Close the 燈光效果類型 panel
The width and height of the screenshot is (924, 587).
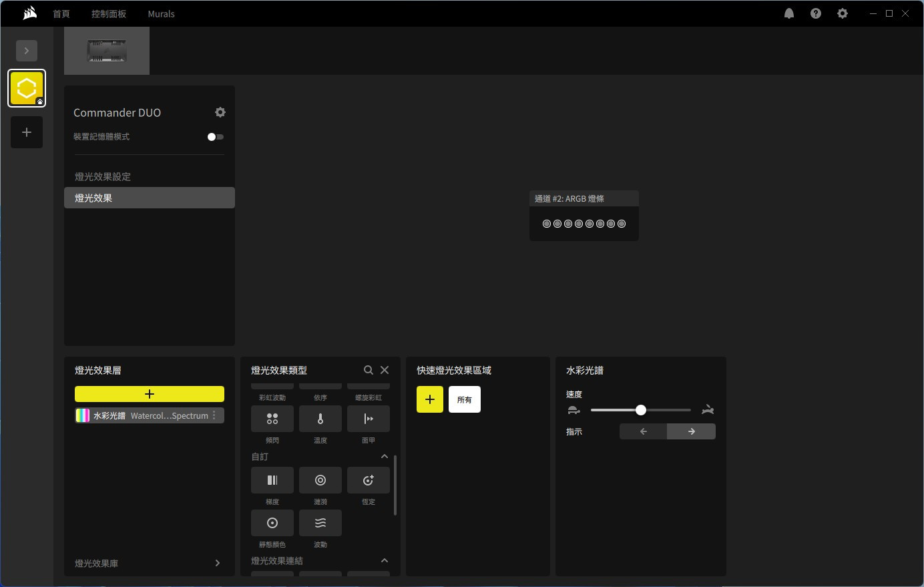[x=385, y=370]
